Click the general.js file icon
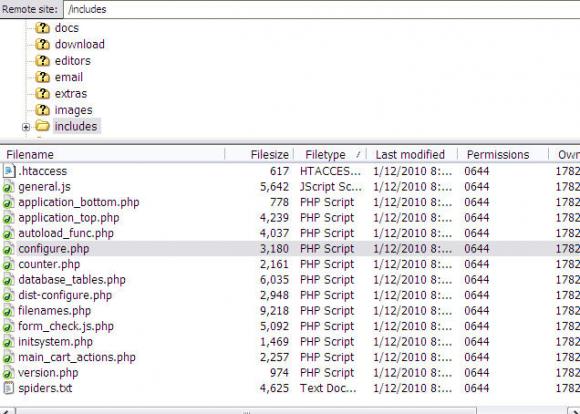 coord(9,187)
